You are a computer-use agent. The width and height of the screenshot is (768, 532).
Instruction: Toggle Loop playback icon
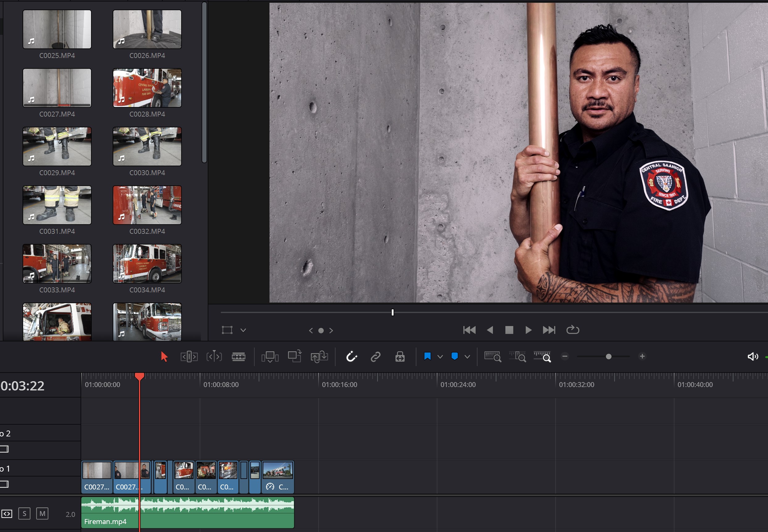coord(573,330)
